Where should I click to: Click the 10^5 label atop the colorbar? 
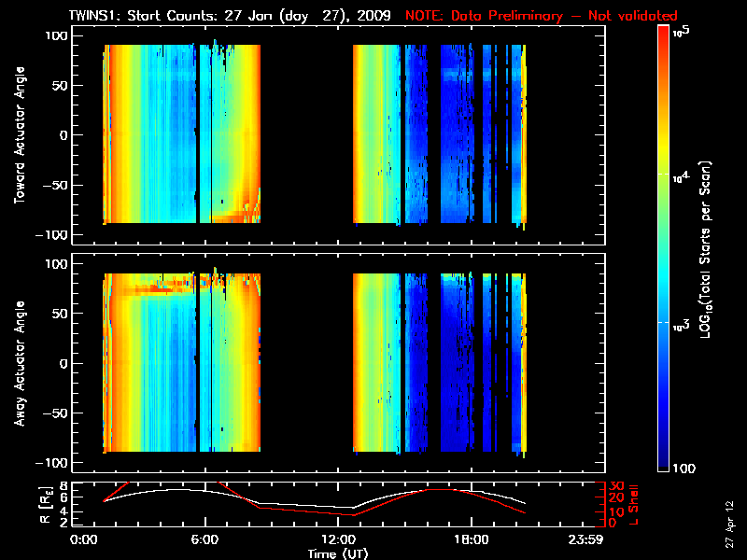[x=684, y=30]
